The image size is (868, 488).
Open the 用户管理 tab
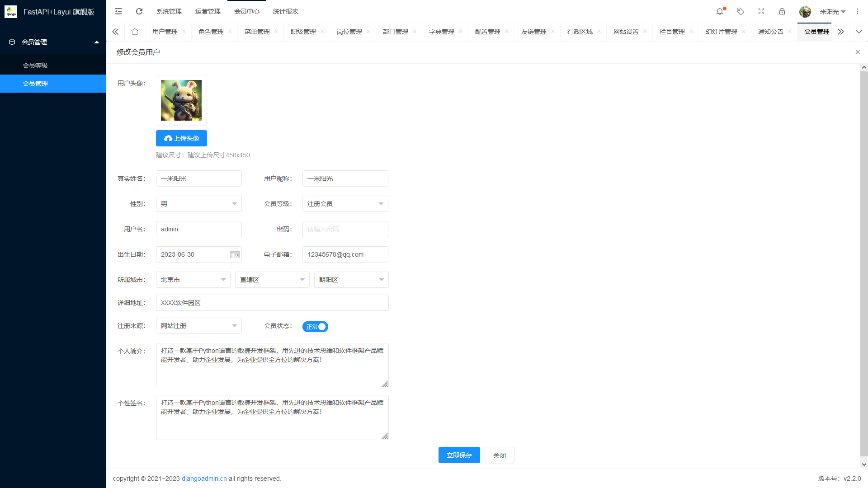165,32
